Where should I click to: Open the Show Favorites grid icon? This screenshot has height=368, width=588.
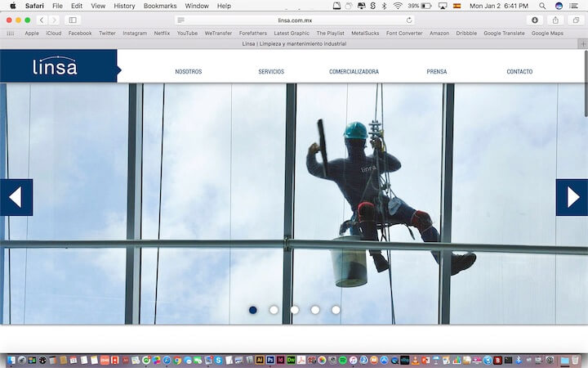[x=11, y=34]
